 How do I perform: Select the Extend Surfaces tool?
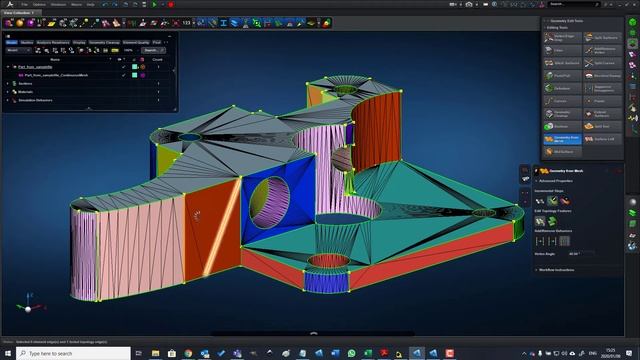click(x=602, y=114)
